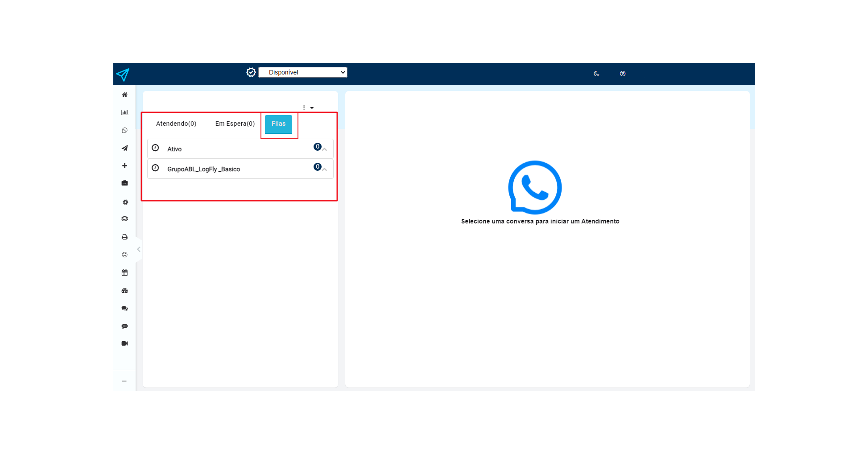The image size is (868, 454).
Task: Click the 'Selecione uma conversa' message text
Action: coord(540,221)
